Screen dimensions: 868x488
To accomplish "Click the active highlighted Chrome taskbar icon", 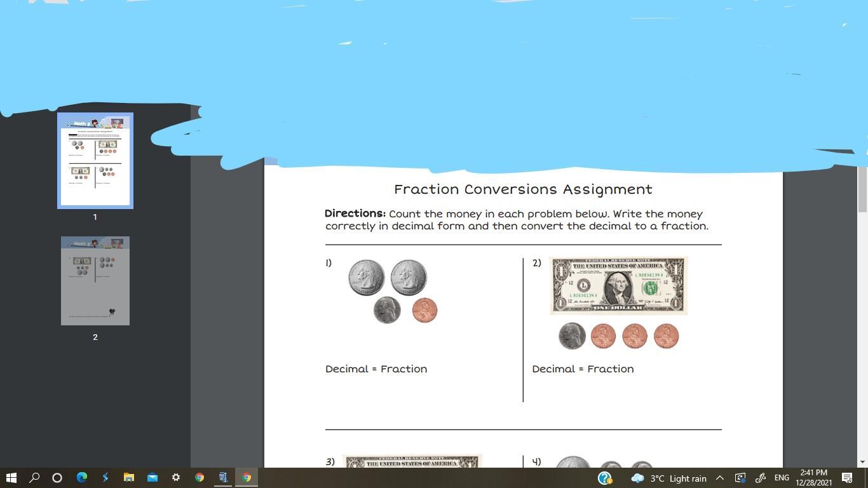I will tap(247, 477).
